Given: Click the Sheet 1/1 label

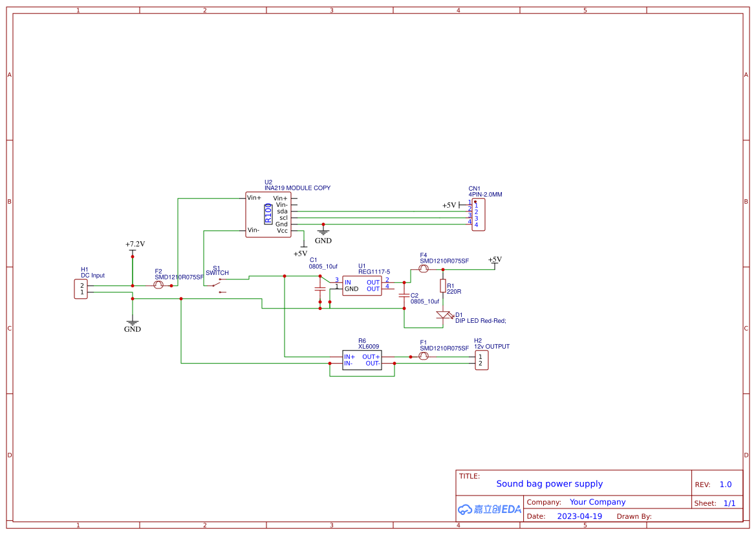Looking at the screenshot, I should point(724,502).
